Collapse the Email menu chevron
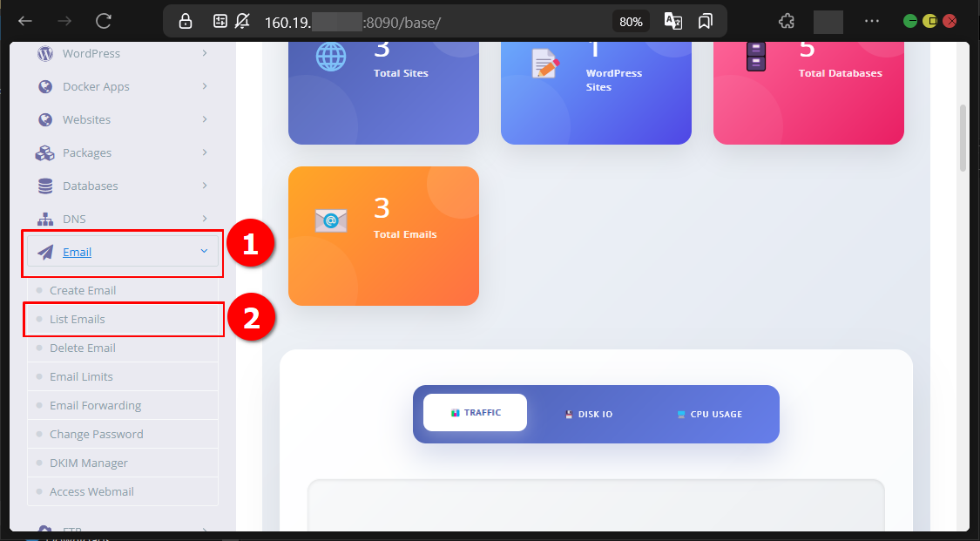 [204, 251]
